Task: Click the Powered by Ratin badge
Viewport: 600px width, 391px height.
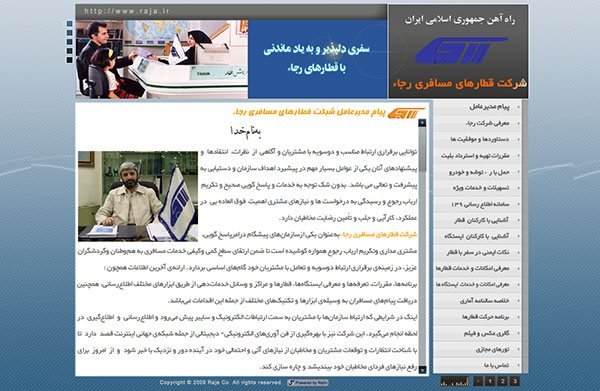Action: 308,382
